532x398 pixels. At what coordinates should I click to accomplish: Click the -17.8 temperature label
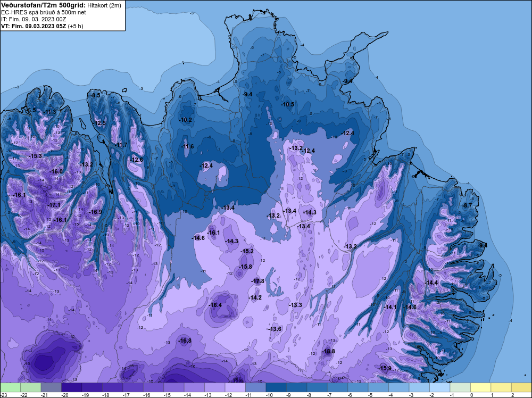click(x=257, y=281)
